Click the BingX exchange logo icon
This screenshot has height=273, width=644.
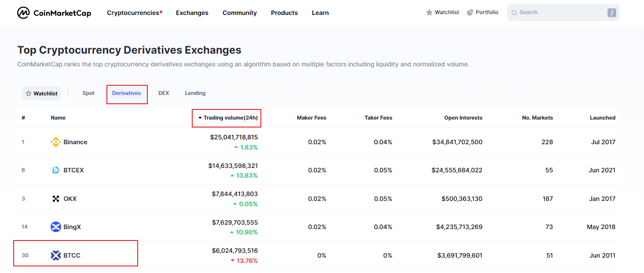pos(55,227)
